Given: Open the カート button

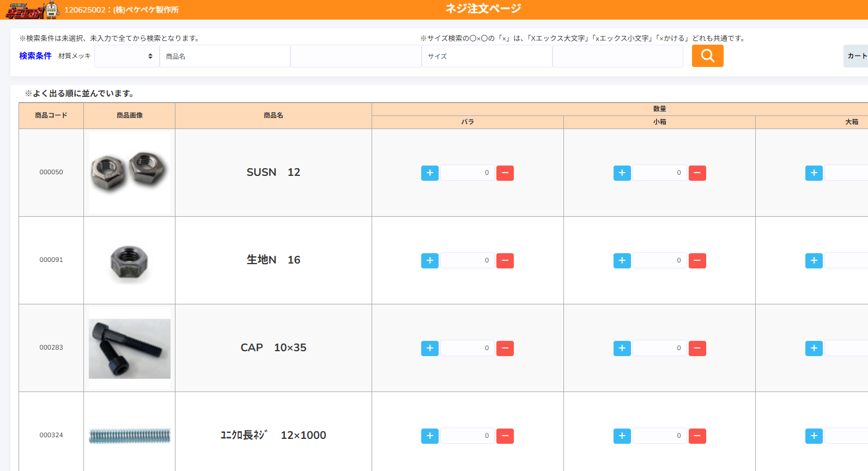Looking at the screenshot, I should (x=856, y=56).
